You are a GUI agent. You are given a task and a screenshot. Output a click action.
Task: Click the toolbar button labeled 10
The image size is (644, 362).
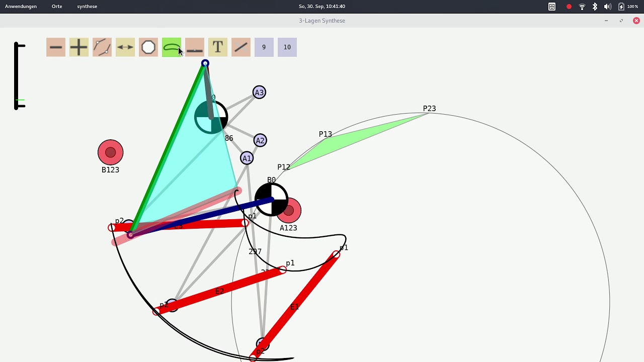click(287, 47)
